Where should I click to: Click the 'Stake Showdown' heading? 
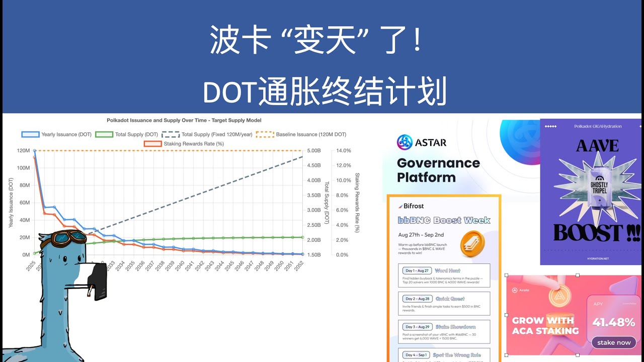455,327
